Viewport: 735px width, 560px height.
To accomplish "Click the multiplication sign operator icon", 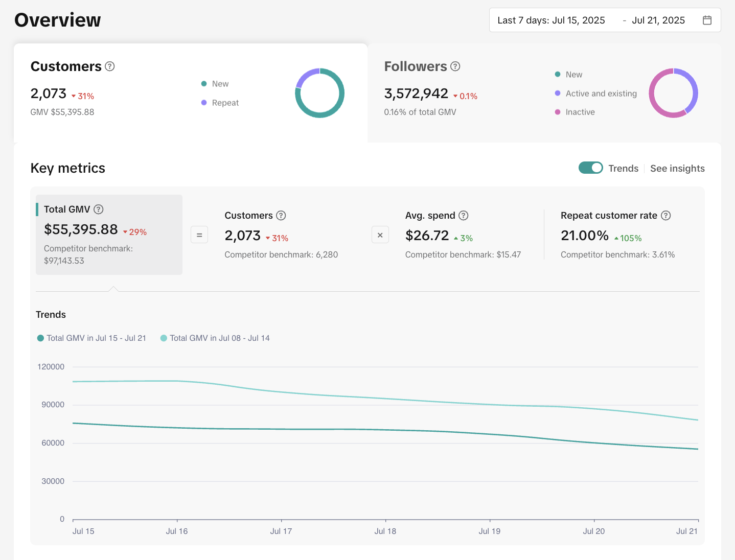I will pos(380,235).
